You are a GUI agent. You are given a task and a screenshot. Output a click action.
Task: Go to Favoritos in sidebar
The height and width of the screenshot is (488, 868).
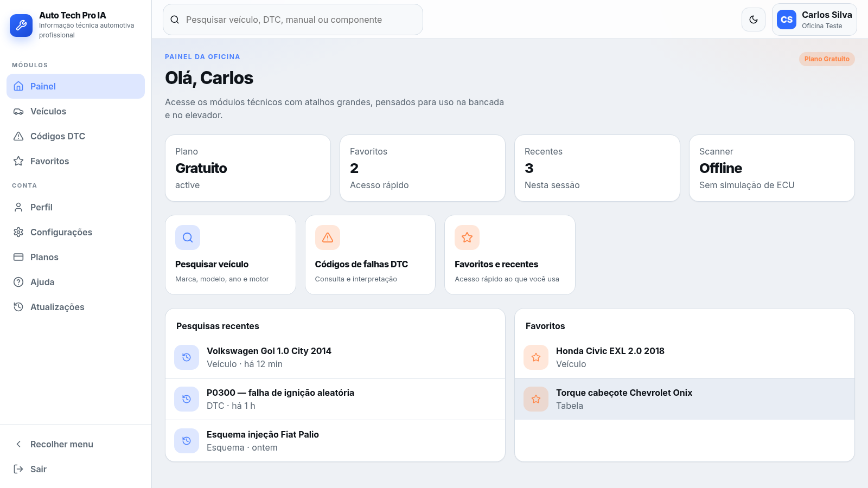tap(75, 161)
